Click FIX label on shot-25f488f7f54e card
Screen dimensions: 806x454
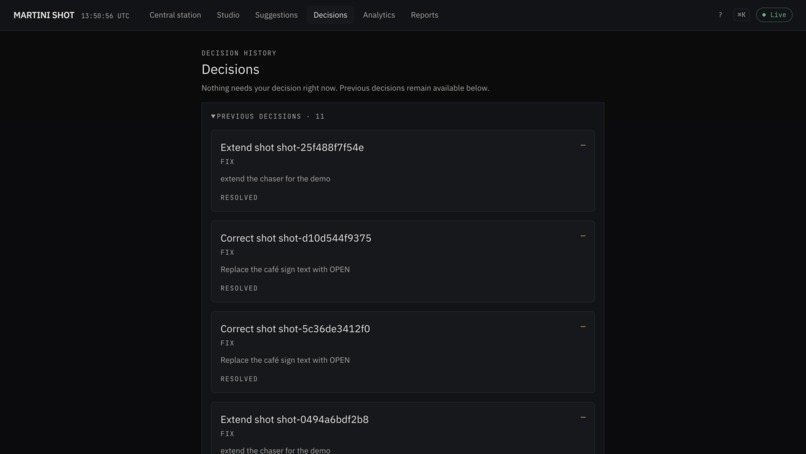point(227,161)
